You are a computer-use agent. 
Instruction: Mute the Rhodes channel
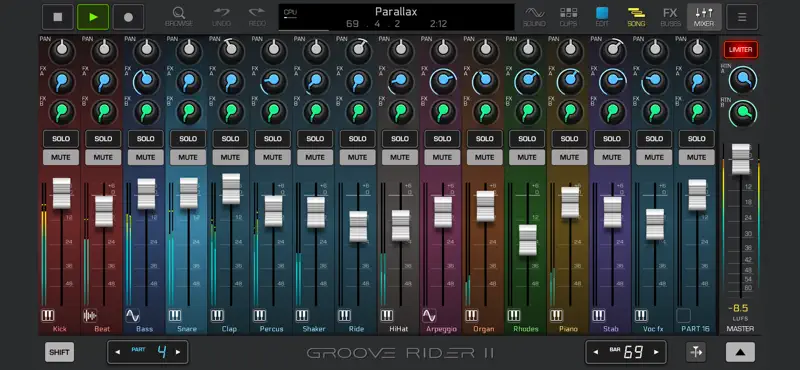[527, 157]
